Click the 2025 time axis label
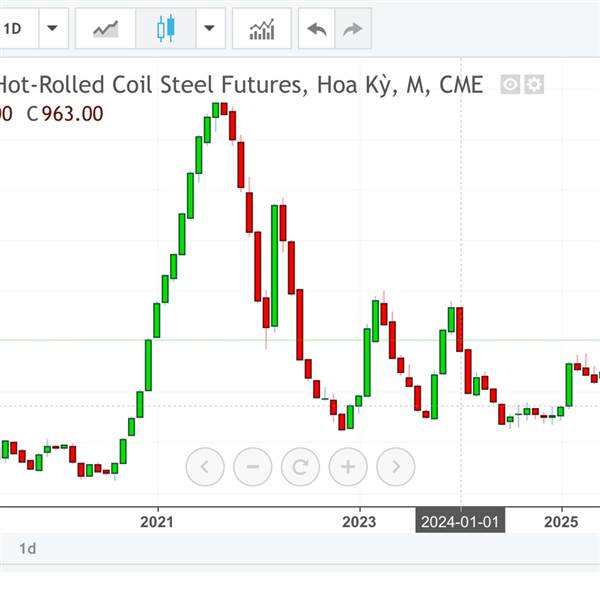The height and width of the screenshot is (600, 600). 561,522
